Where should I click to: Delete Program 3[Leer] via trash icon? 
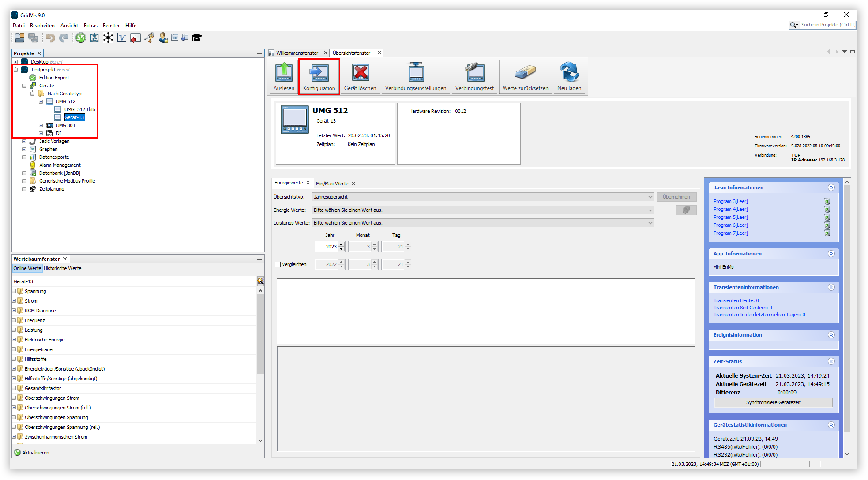[x=827, y=201]
